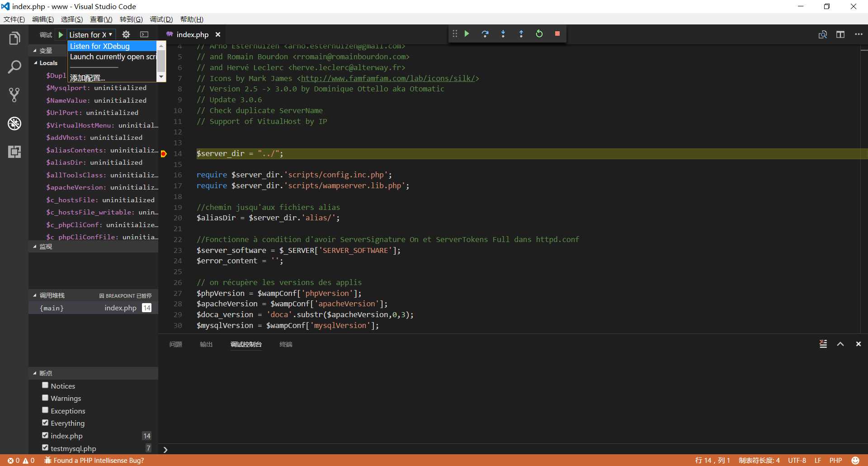Open the Extensions view icon
Image resolution: width=868 pixels, height=466 pixels.
click(14, 152)
